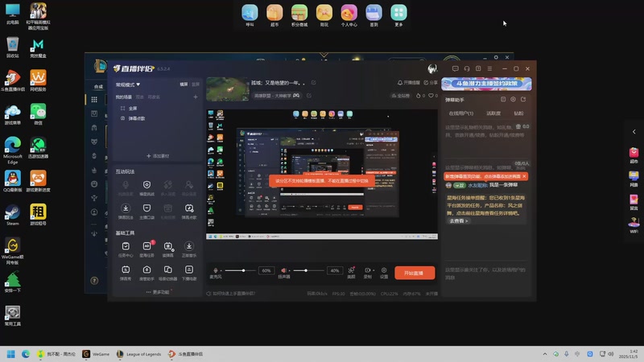Open the 下播鸣谢 tool
This screenshot has width=644, height=362.
[189, 273]
